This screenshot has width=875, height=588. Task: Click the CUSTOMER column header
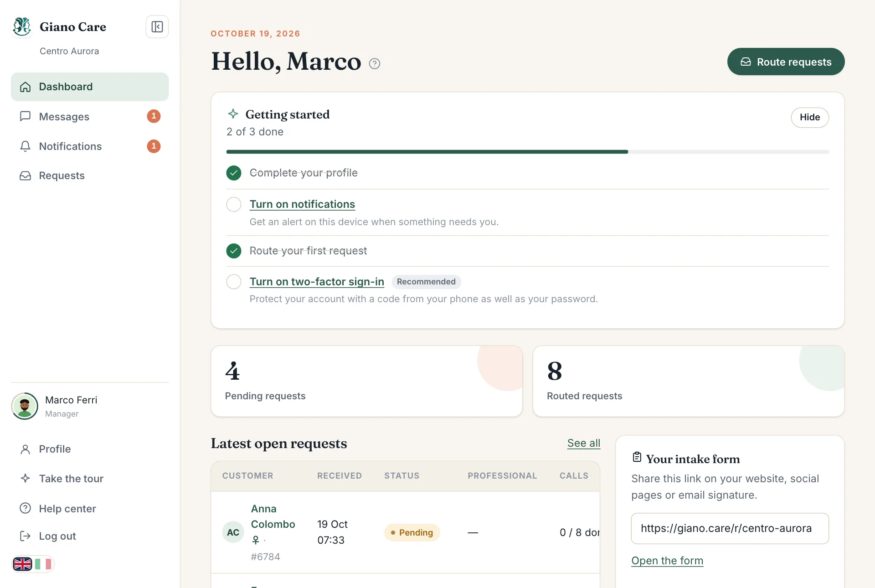[x=247, y=476]
